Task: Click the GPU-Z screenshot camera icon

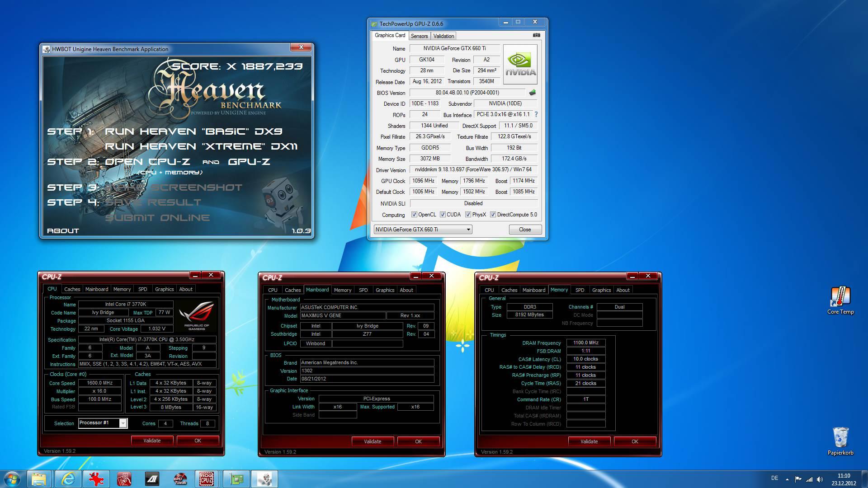Action: (536, 35)
